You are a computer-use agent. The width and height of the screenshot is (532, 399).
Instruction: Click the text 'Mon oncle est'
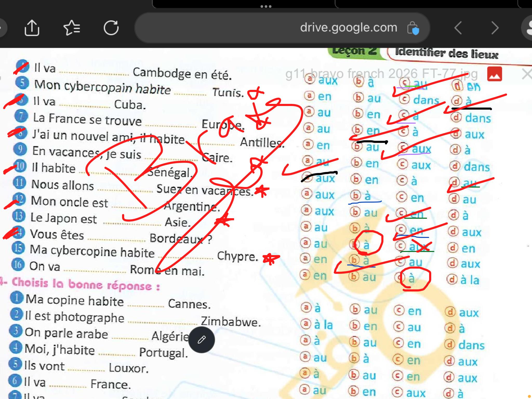click(69, 202)
